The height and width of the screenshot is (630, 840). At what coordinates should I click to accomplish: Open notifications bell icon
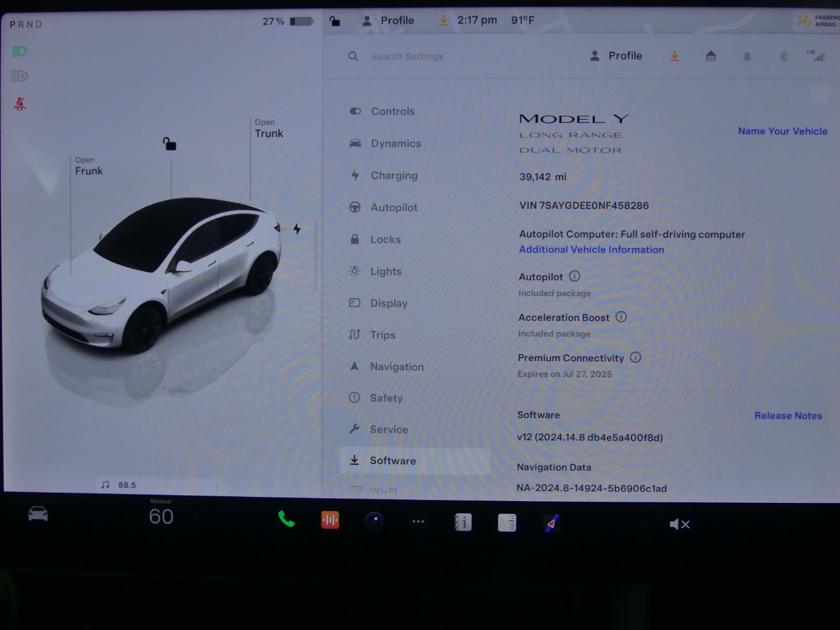(747, 57)
